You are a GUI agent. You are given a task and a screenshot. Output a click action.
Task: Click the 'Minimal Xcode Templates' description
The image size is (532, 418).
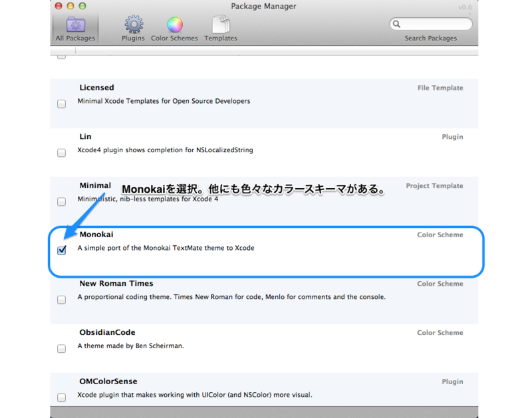tap(164, 101)
